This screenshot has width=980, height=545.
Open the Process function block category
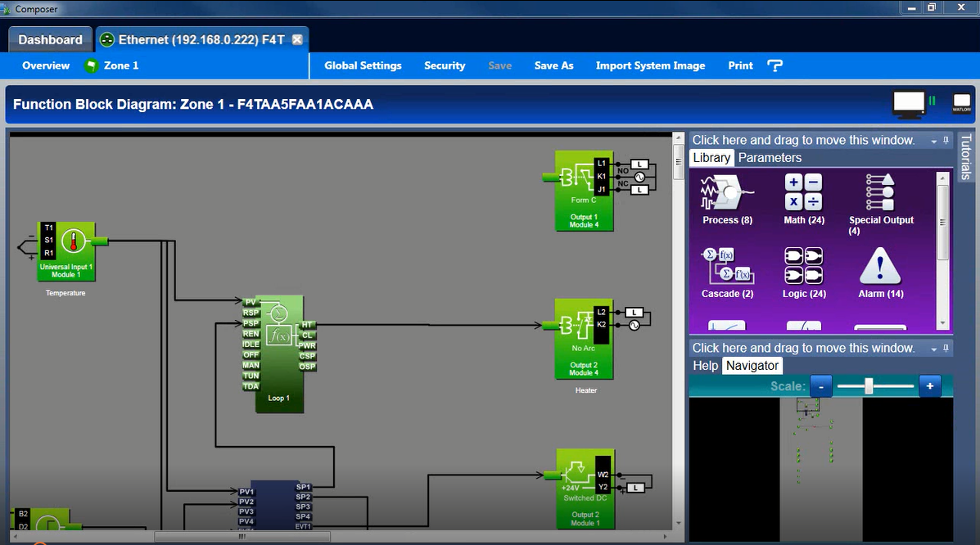pos(726,200)
